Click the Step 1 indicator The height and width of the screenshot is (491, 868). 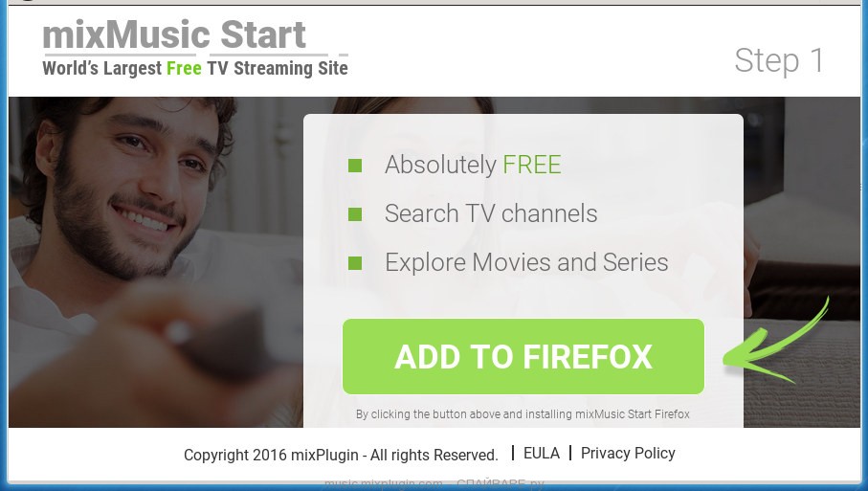pos(779,59)
